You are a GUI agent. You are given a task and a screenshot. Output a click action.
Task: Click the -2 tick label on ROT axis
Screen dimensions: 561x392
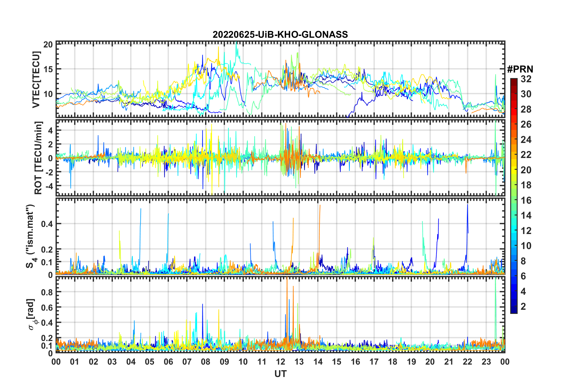49,172
